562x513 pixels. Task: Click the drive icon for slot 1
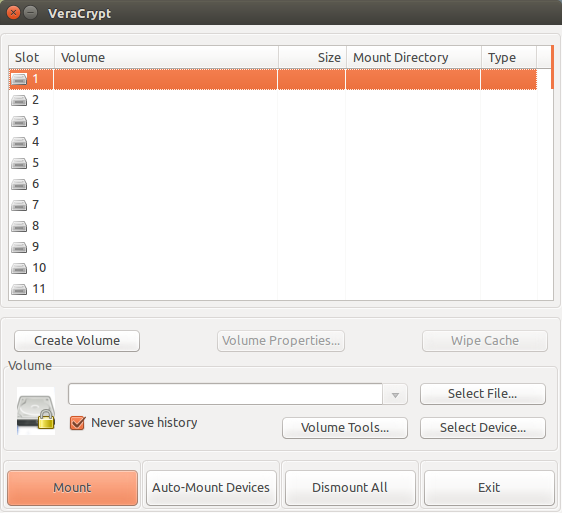point(19,79)
